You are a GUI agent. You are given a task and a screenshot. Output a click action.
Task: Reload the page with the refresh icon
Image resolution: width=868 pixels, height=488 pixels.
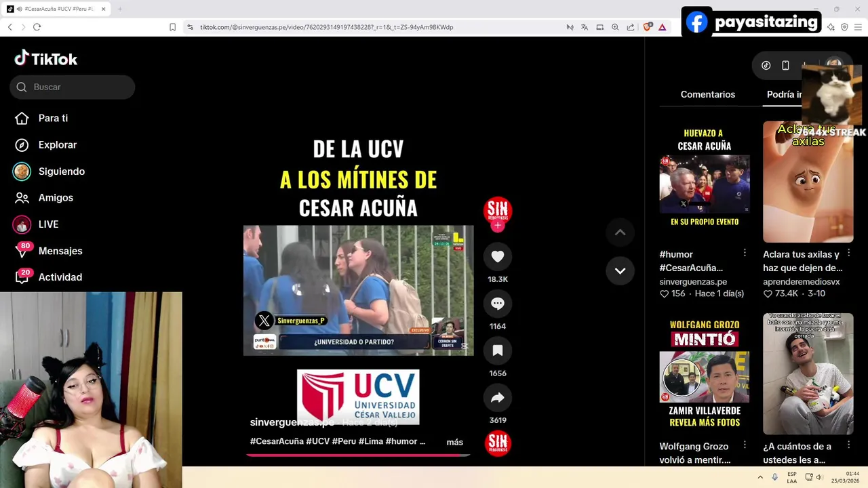(x=37, y=27)
